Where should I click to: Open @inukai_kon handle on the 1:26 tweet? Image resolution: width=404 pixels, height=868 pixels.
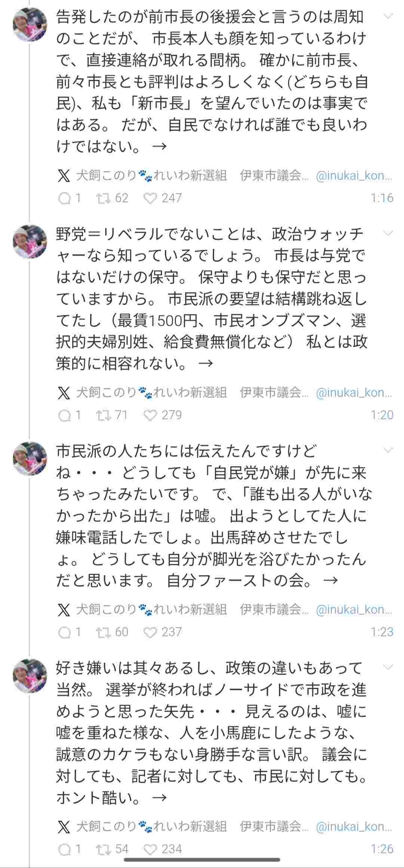click(x=354, y=827)
